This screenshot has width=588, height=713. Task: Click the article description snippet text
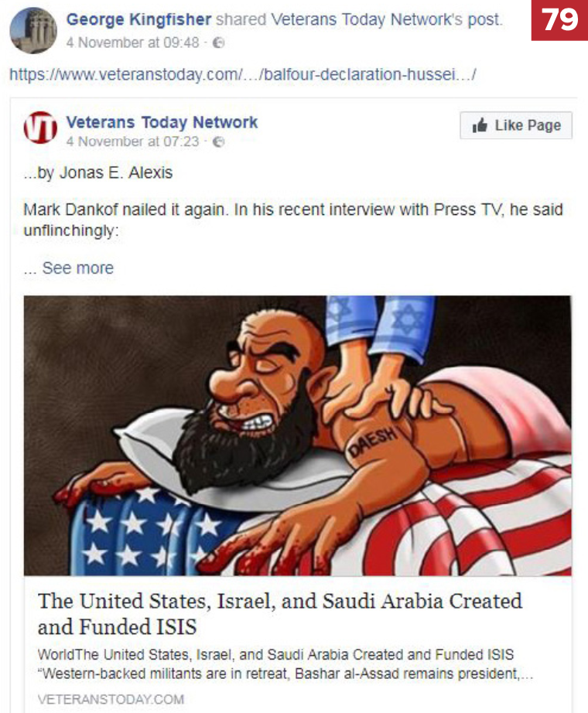pos(285,664)
